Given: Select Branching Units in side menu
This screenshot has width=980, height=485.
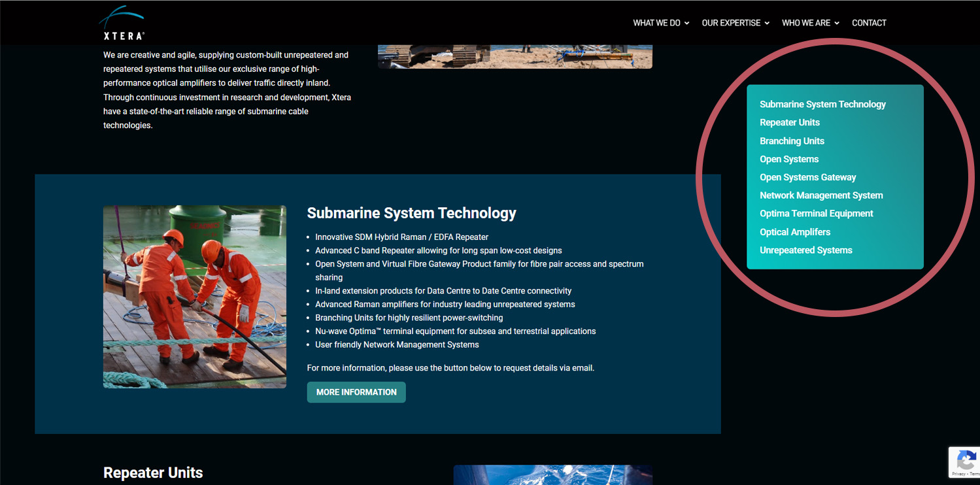Looking at the screenshot, I should pyautogui.click(x=792, y=141).
